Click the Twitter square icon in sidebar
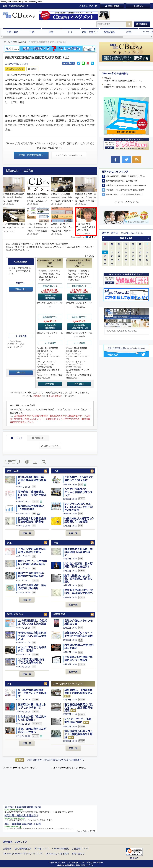The image size is (153, 868). [126, 160]
